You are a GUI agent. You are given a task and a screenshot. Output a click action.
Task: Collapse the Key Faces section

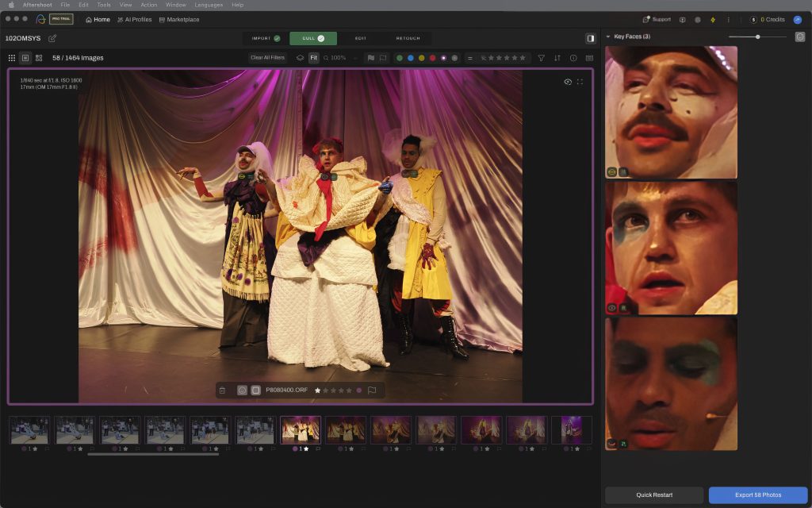click(608, 37)
